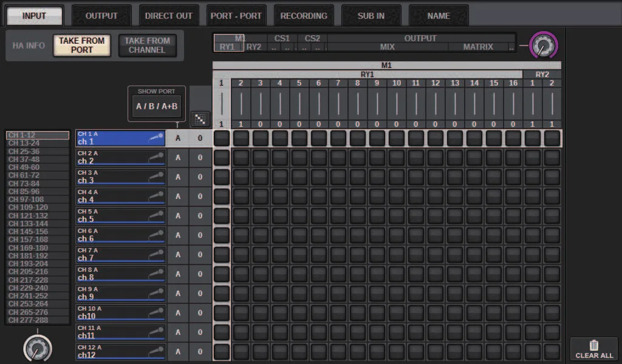Toggle the SHOW PORT A / B / A+B button
The height and width of the screenshot is (364, 622).
[x=157, y=106]
